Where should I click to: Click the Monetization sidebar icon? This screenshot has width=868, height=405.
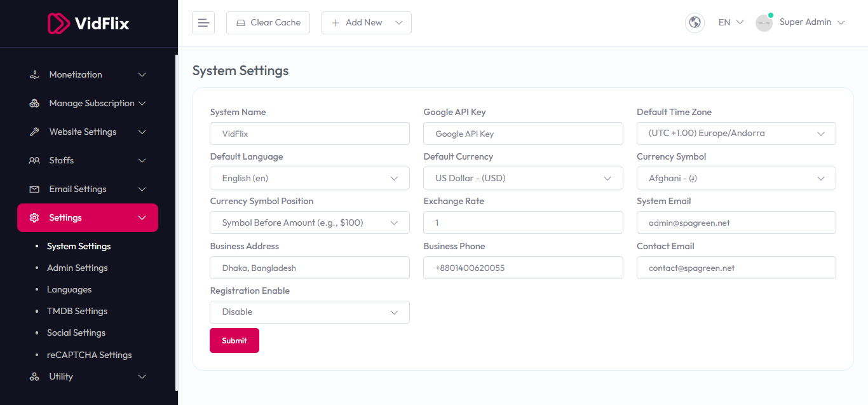click(34, 75)
